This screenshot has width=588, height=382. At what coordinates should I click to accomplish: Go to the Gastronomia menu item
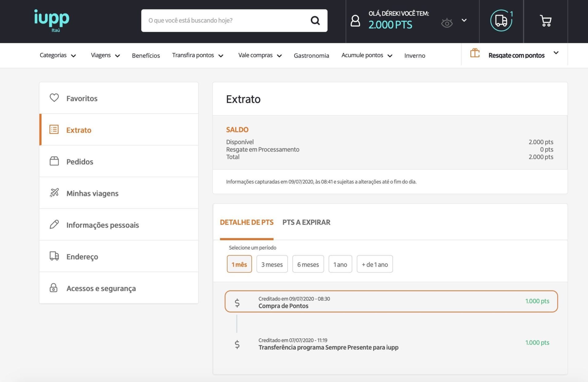(x=311, y=55)
